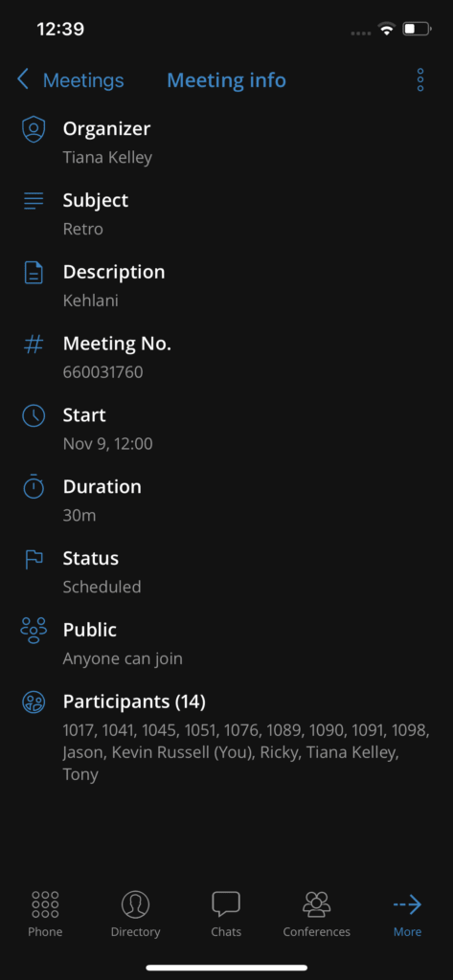Tap the Participants faces icon
This screenshot has height=980, width=453.
[34, 702]
